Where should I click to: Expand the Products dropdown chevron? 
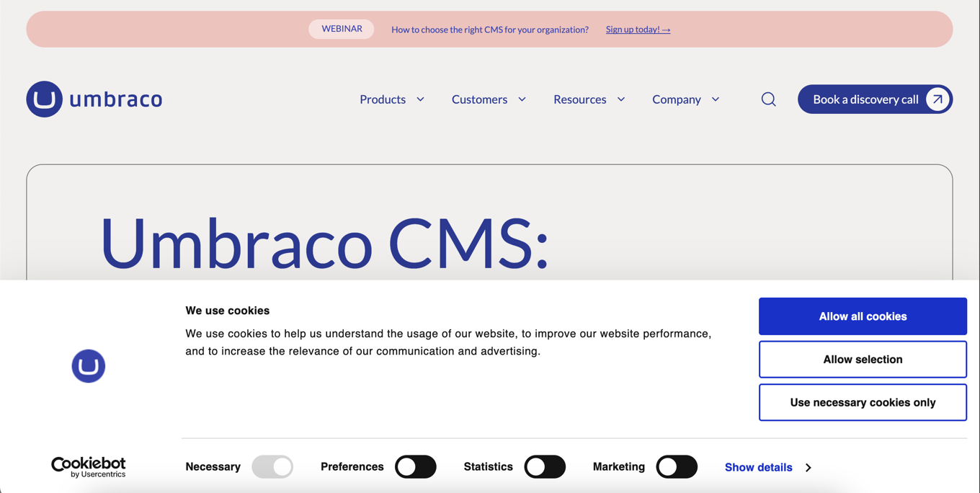pyautogui.click(x=421, y=99)
